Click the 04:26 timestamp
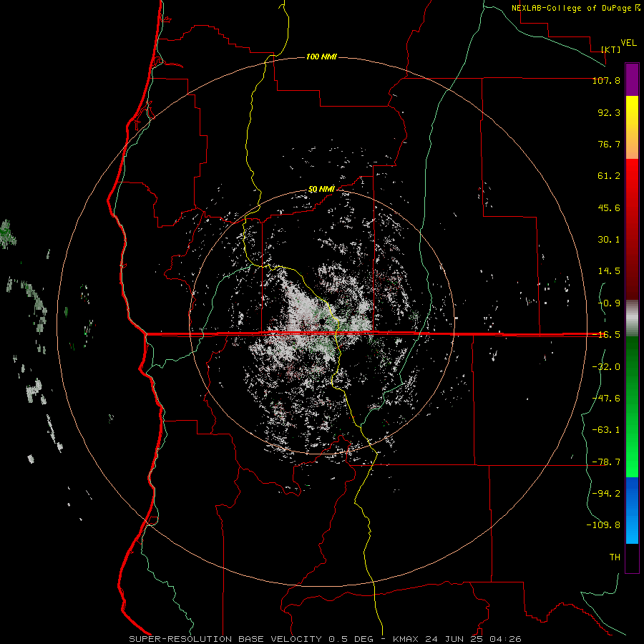Image resolution: width=644 pixels, height=644 pixels. 505,639
